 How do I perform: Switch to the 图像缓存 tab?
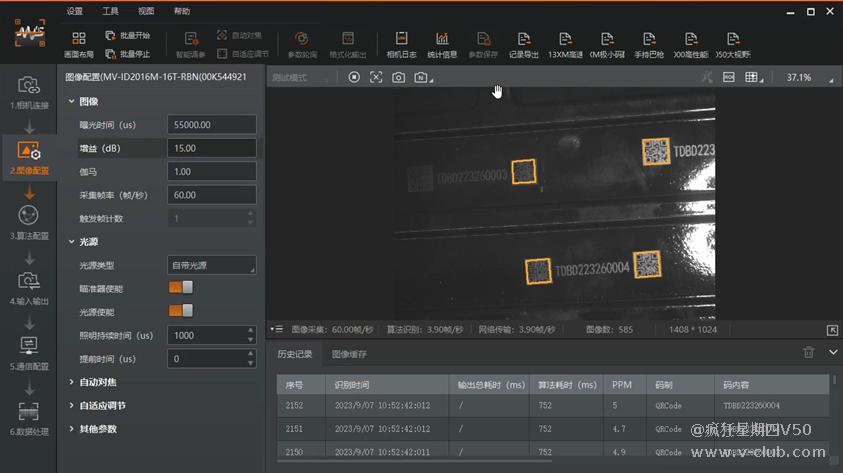pyautogui.click(x=349, y=354)
